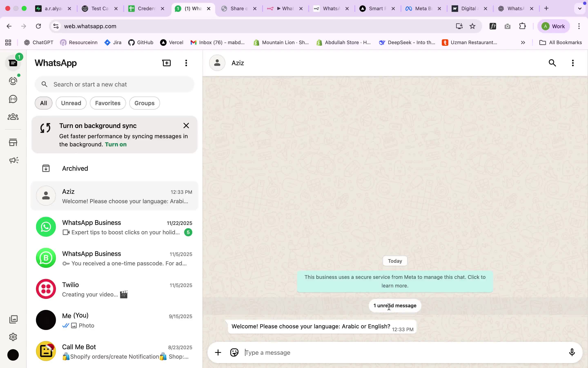Dismiss the background sync banner
The height and width of the screenshot is (368, 588).
tap(186, 126)
